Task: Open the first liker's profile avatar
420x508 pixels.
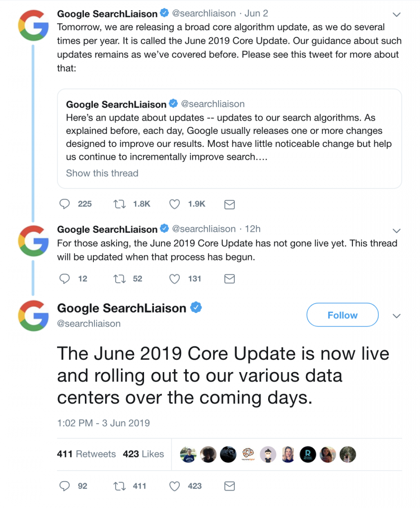Action: tap(188, 454)
